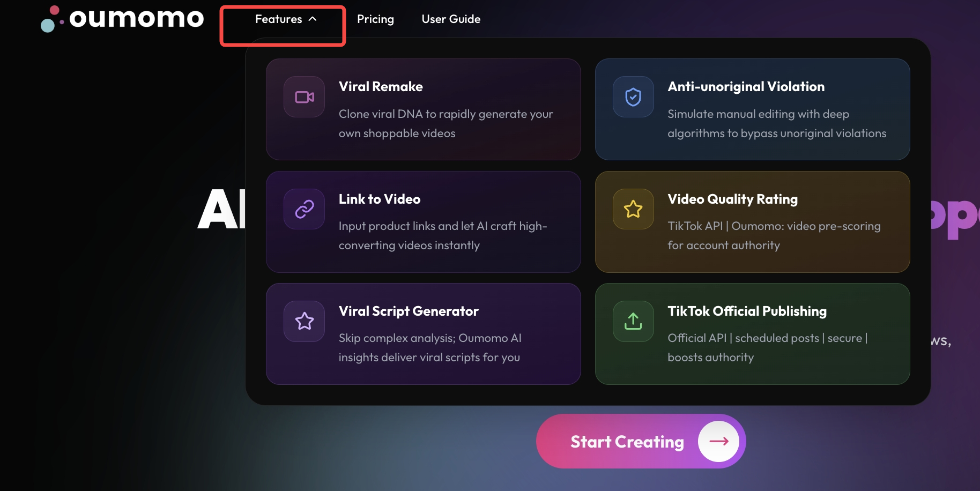Click the TikTok Official Publishing upload icon

coord(633,321)
